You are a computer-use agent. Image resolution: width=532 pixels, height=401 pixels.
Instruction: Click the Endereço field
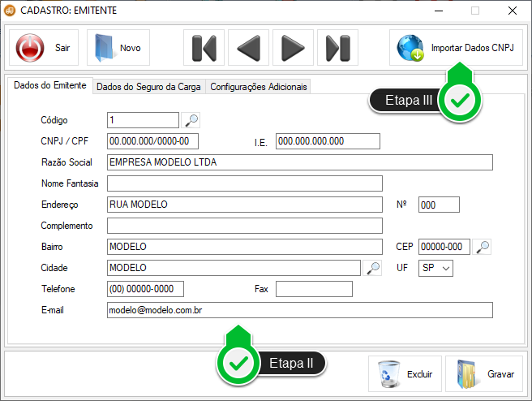[x=245, y=205]
